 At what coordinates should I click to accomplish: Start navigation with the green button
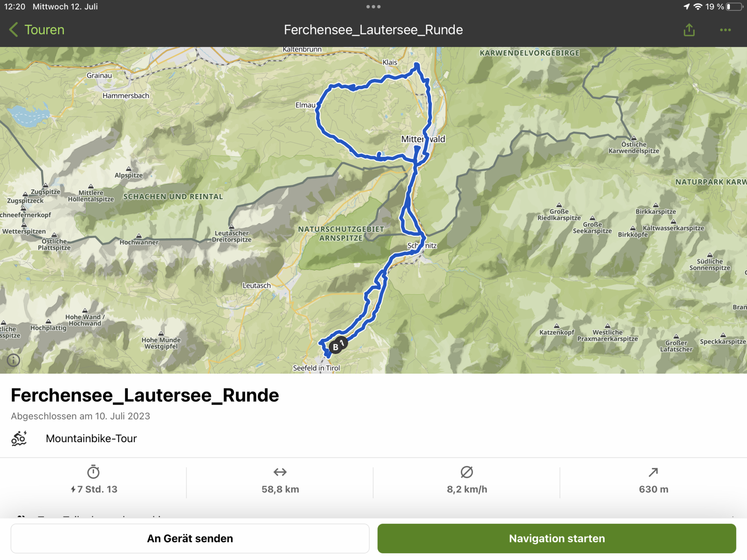[557, 538]
